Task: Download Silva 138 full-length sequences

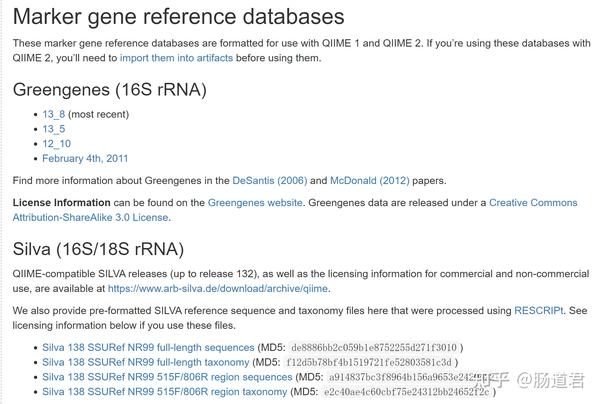Action: coord(148,347)
